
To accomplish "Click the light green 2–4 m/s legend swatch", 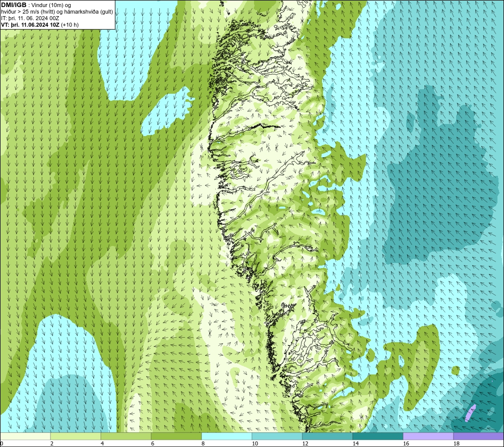I will (x=76, y=436).
